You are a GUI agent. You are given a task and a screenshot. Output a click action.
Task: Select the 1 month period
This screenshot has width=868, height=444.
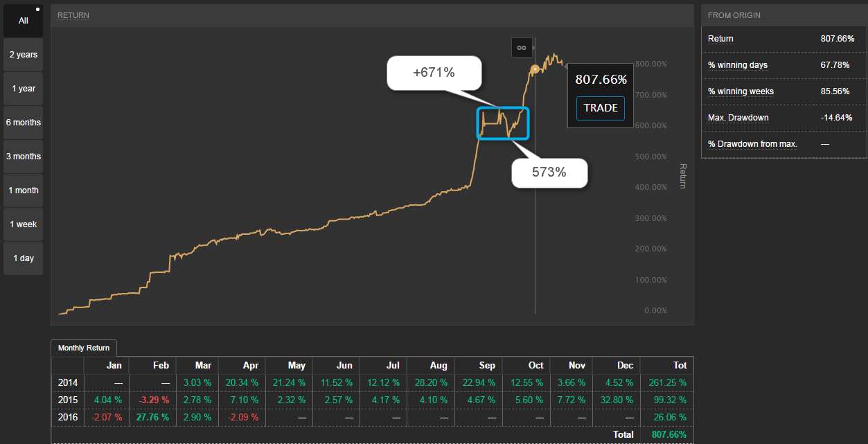pos(24,190)
